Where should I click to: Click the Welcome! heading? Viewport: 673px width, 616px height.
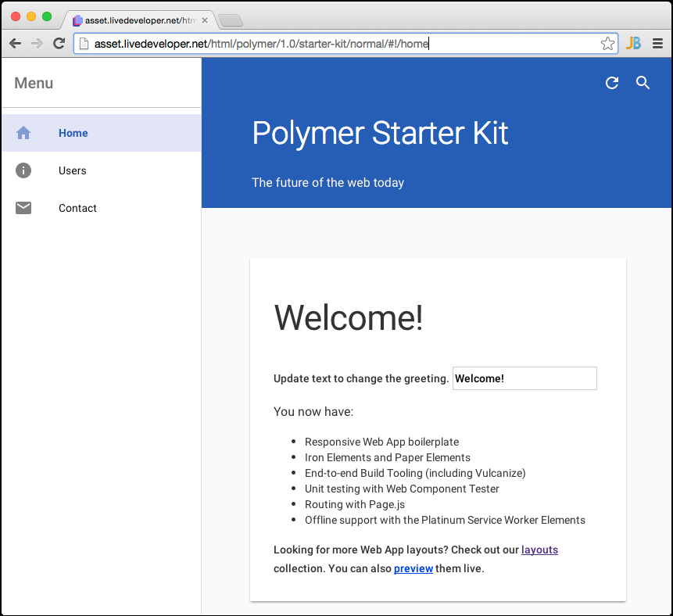click(349, 317)
